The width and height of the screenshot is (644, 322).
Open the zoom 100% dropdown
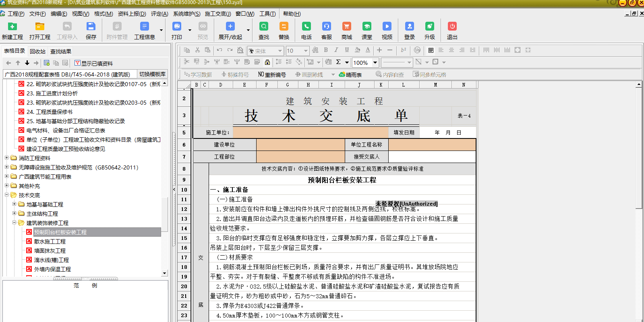pyautogui.click(x=375, y=62)
